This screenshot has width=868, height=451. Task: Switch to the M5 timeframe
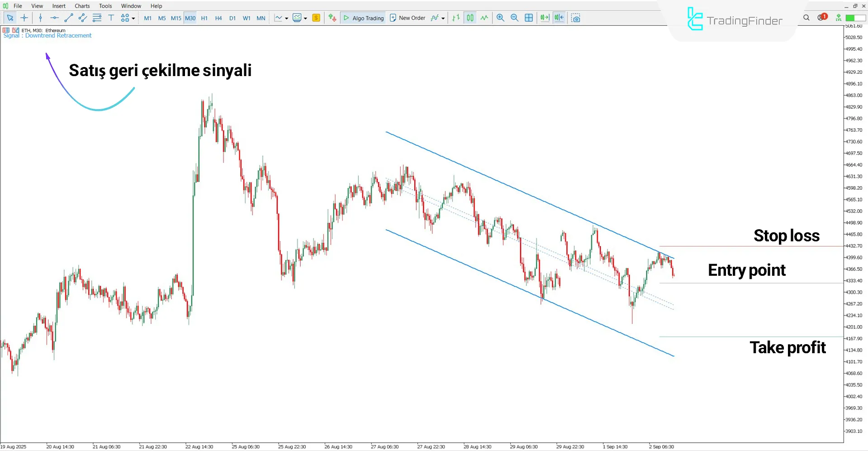161,18
